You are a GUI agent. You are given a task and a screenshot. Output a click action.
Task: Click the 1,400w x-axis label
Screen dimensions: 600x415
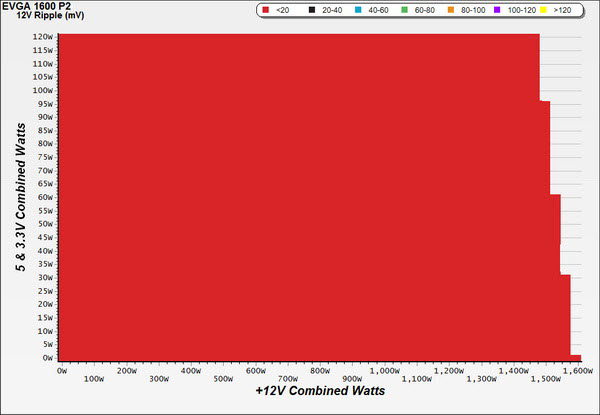(x=514, y=371)
